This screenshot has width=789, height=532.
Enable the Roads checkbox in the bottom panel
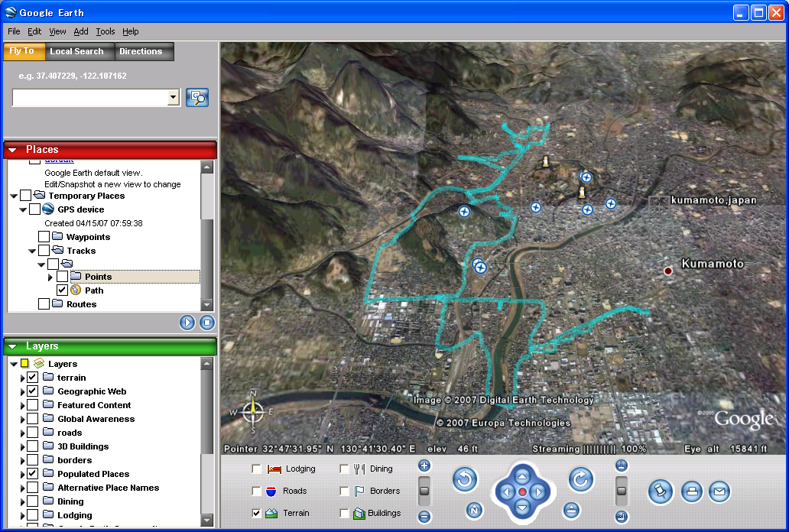click(x=256, y=491)
